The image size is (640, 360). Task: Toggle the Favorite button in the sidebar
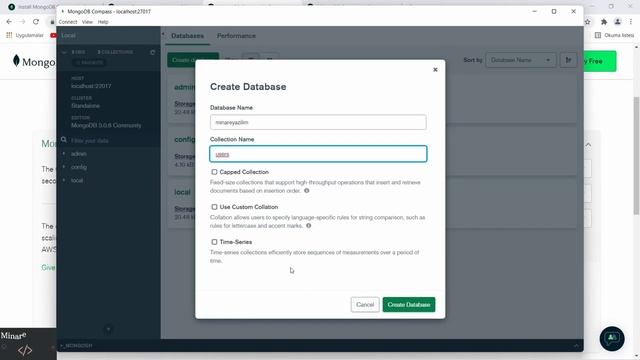click(x=90, y=63)
